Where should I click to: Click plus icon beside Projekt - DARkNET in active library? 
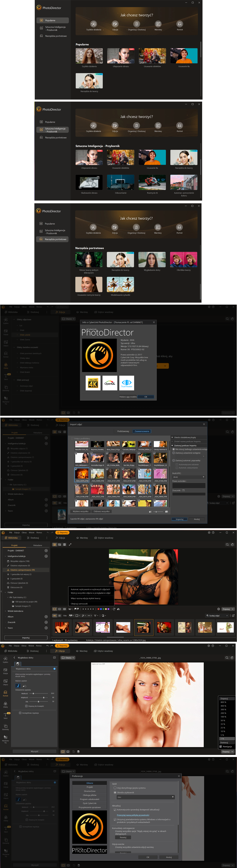point(46,551)
